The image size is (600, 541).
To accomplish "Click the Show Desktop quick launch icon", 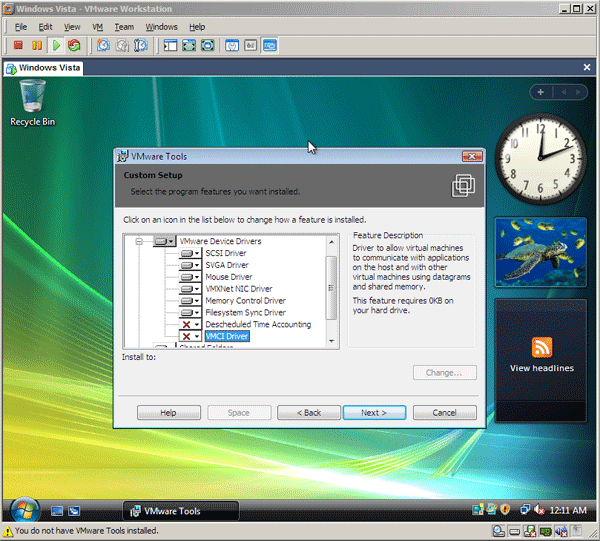I will click(x=57, y=511).
